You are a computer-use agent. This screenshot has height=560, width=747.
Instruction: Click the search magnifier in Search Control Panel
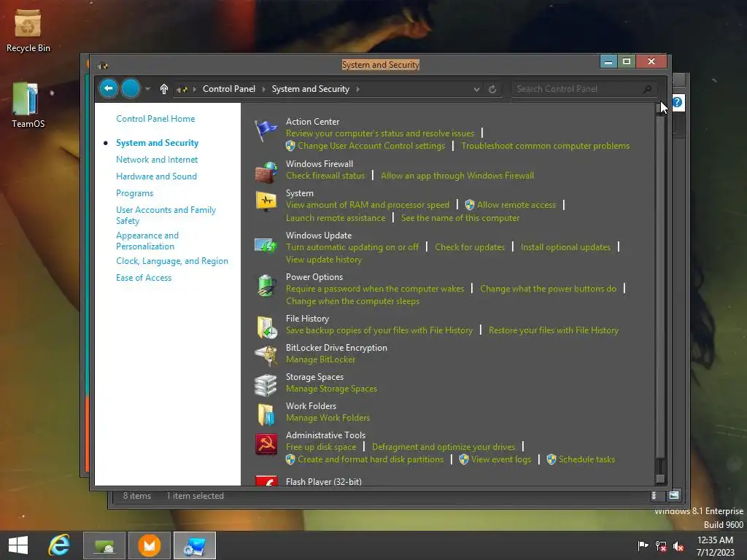[x=647, y=89]
